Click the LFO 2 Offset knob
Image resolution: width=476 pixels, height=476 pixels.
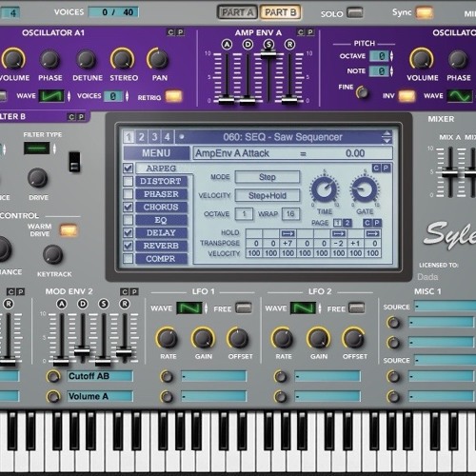[353, 339]
